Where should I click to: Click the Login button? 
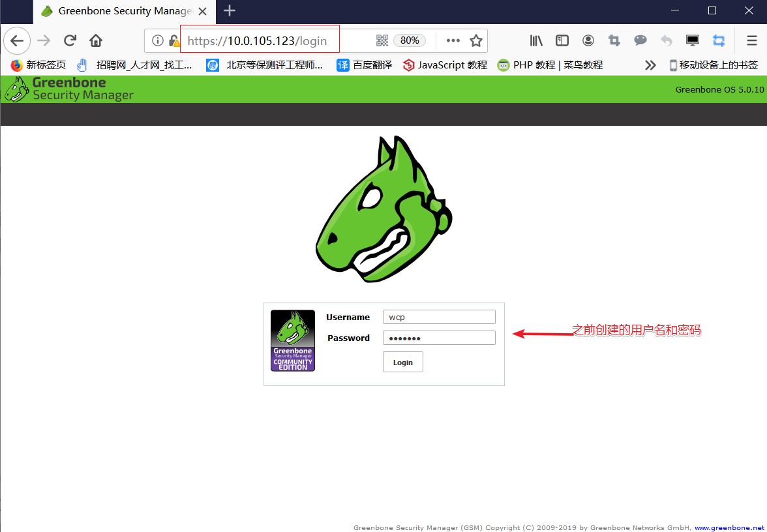tap(402, 362)
